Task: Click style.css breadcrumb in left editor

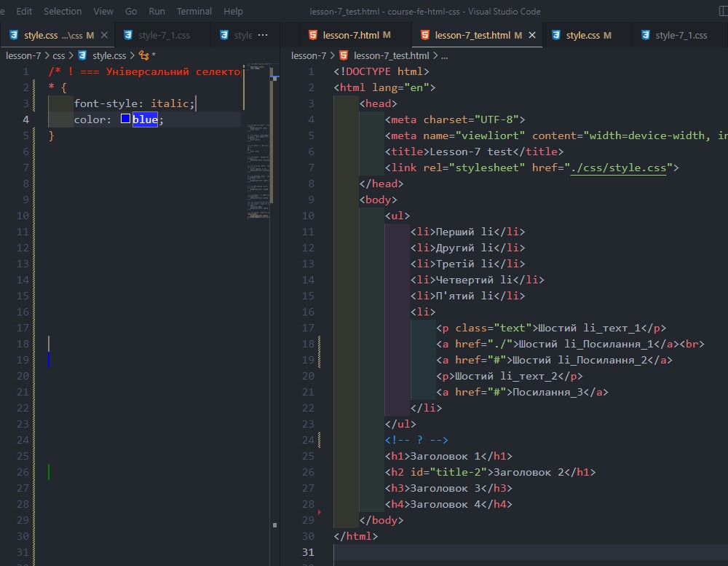Action: click(108, 56)
